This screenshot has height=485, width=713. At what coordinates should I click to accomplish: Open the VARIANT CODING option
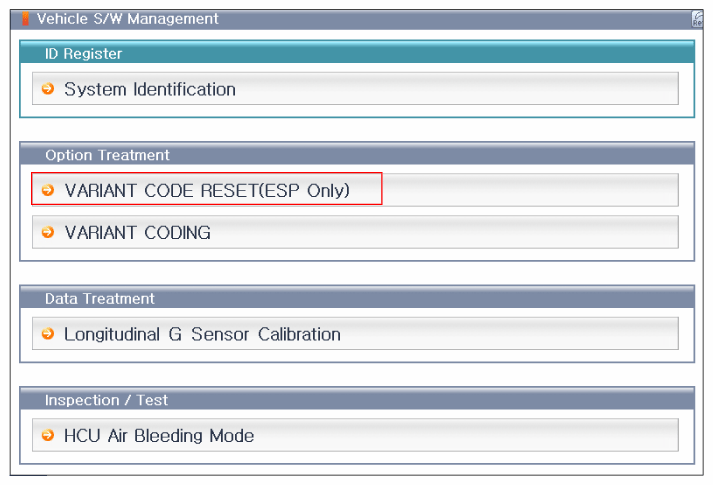138,232
